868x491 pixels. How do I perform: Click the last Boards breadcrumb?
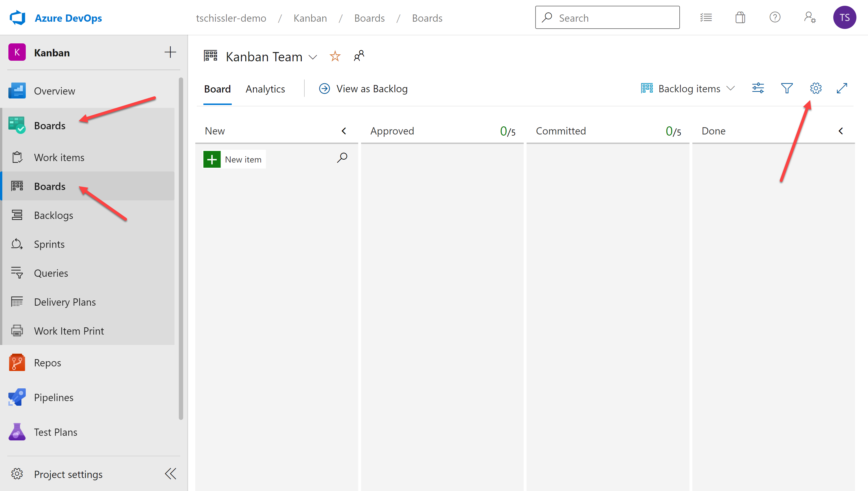[x=427, y=18]
